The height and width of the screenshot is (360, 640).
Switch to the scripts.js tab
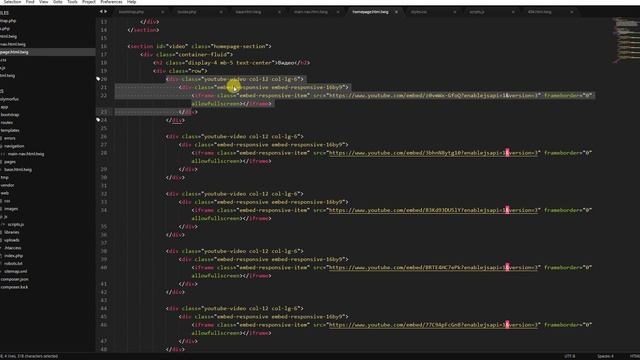[x=477, y=12]
